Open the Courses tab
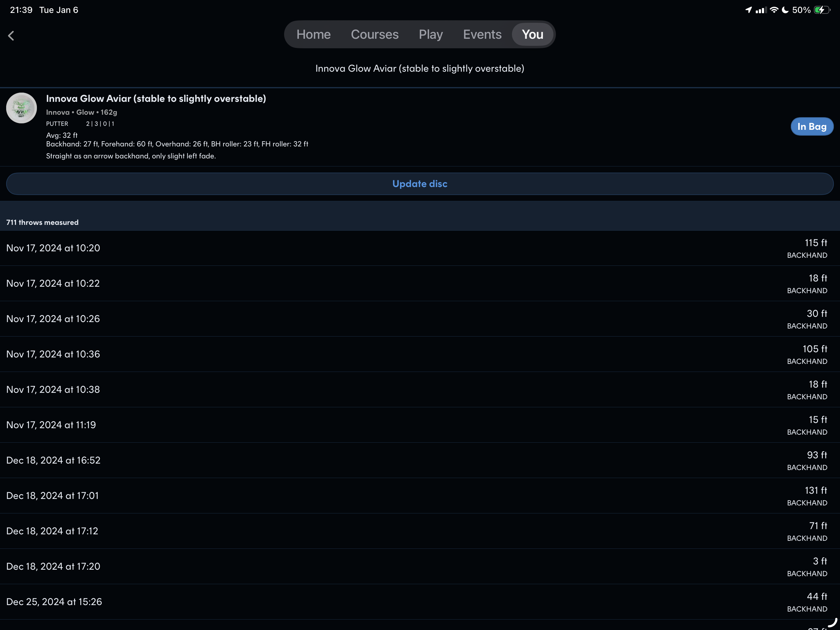This screenshot has width=840, height=630. click(x=374, y=34)
